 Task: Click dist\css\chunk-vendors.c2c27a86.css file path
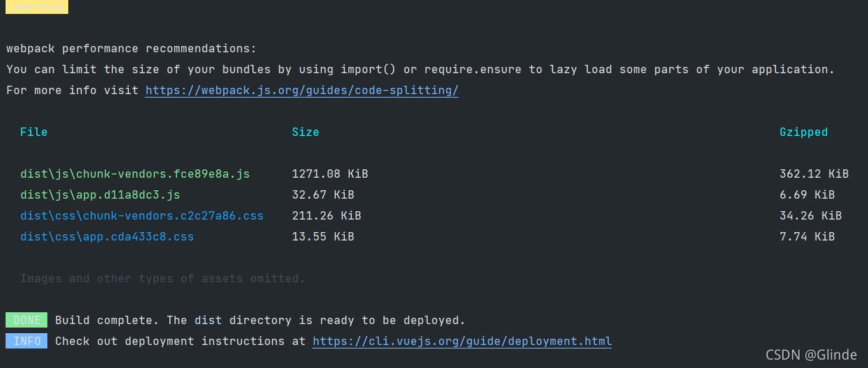[x=142, y=216]
